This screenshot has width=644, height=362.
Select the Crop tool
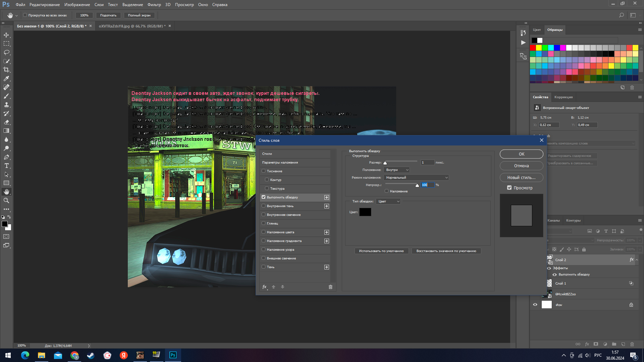6,70
